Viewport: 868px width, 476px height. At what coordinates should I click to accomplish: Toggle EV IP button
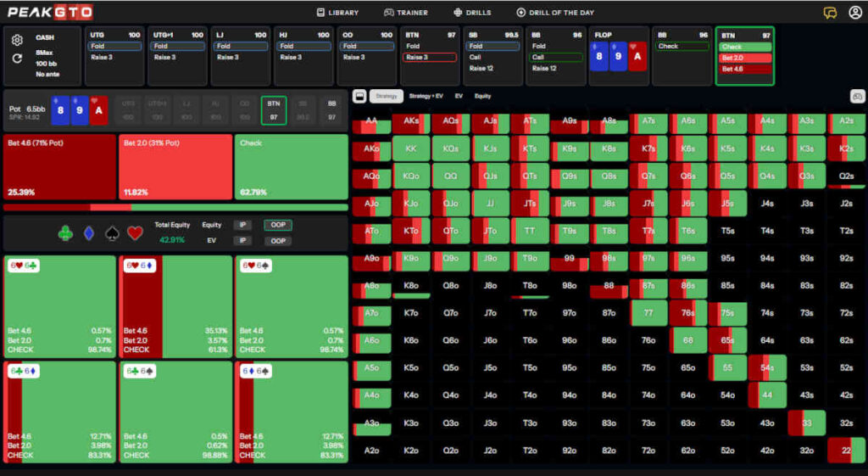pos(242,240)
